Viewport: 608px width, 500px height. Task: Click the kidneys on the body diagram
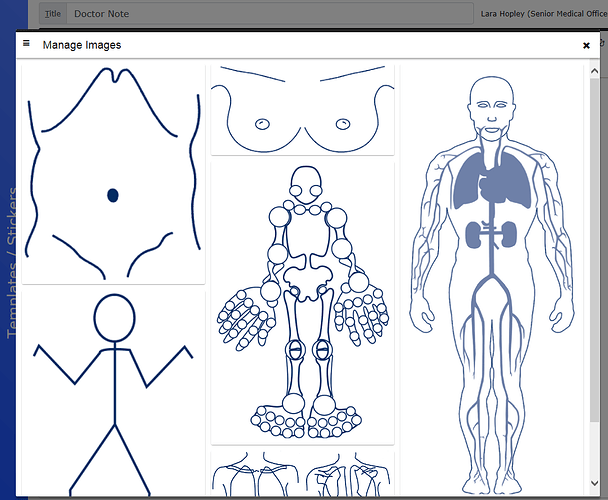tap(489, 235)
